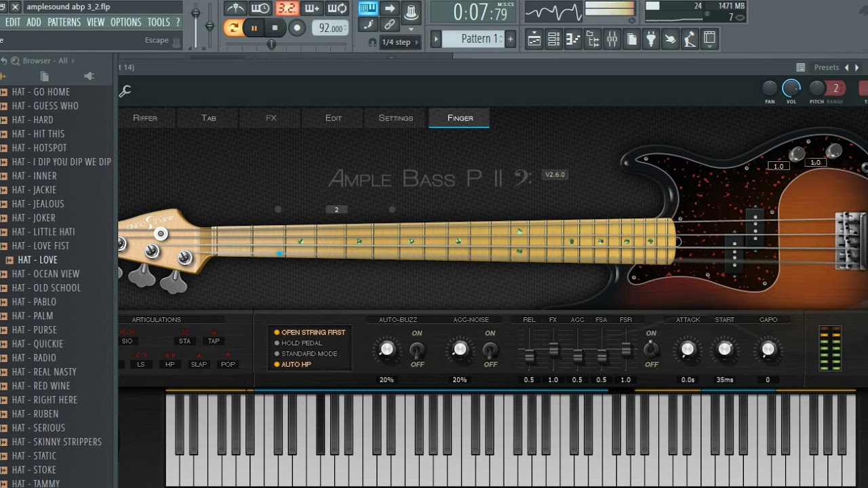
Task: Click the link/multilink controllers icon
Action: [x=389, y=25]
